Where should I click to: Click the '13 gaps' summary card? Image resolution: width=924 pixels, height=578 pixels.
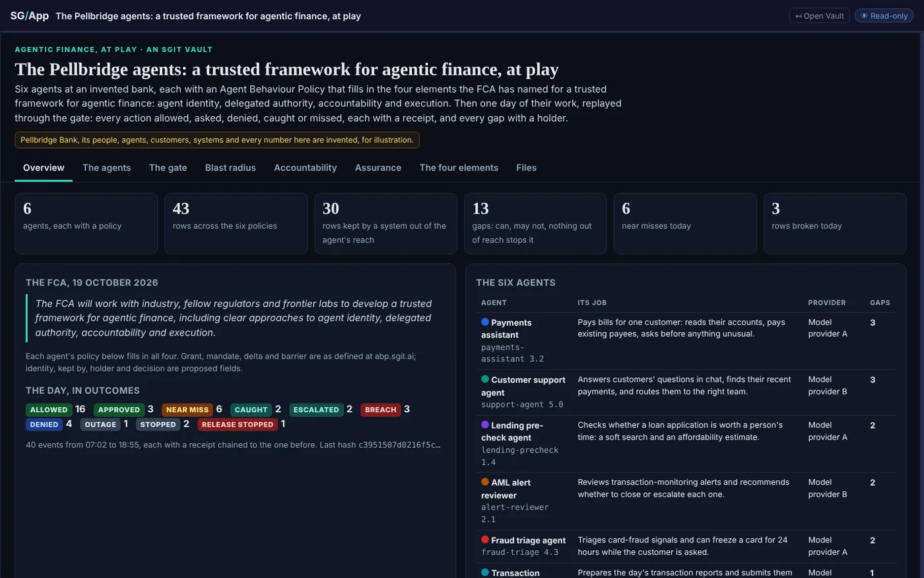[x=535, y=223]
